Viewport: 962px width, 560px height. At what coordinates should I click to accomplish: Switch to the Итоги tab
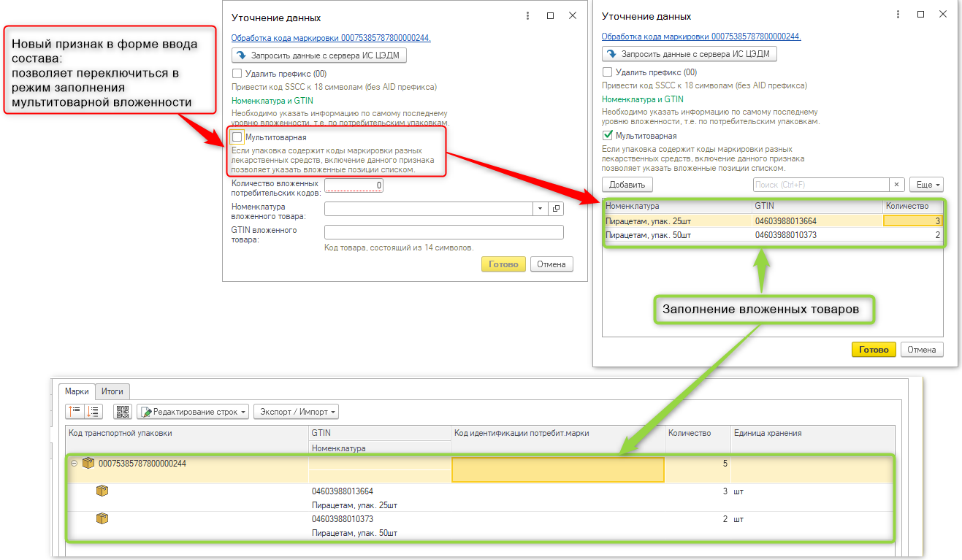(112, 391)
